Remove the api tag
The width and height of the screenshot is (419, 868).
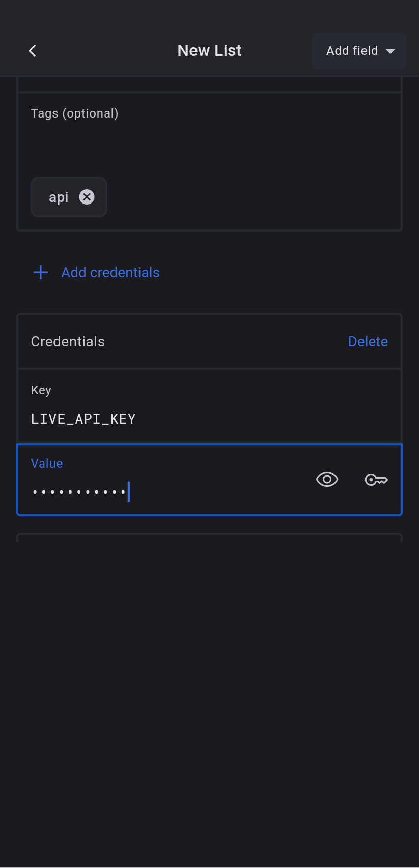tap(87, 197)
